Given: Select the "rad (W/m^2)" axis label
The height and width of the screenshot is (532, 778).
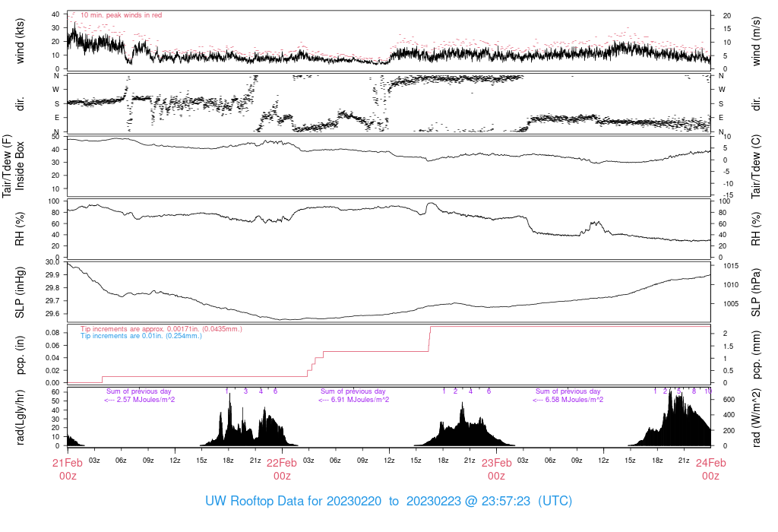Looking at the screenshot, I should [x=756, y=417].
